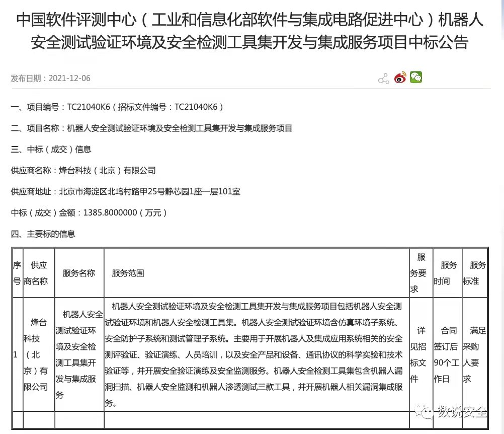Select supplier name 烽台科技（北京）有限公司 line
The image size is (504, 434).
click(83, 171)
